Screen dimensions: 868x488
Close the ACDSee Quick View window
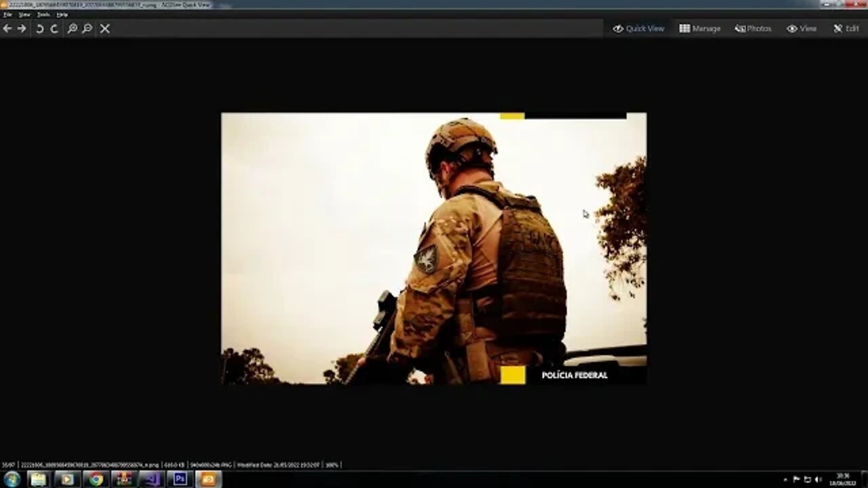(x=856, y=4)
